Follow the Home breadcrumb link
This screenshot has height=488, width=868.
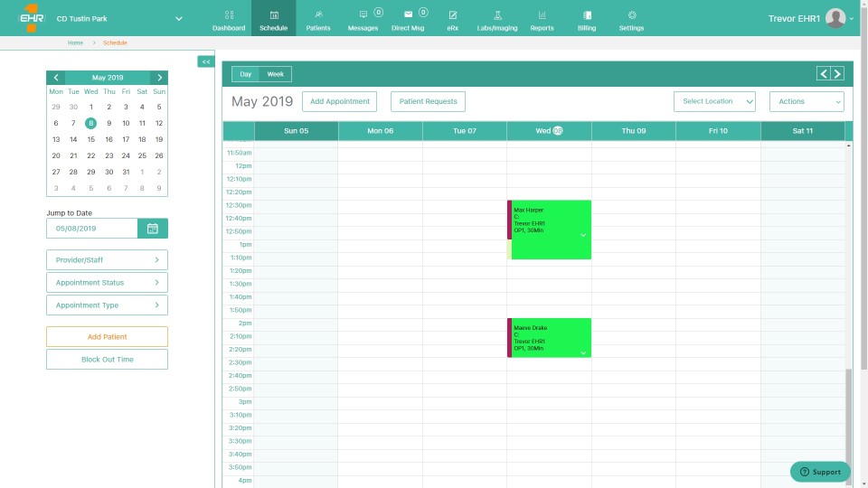pos(75,42)
